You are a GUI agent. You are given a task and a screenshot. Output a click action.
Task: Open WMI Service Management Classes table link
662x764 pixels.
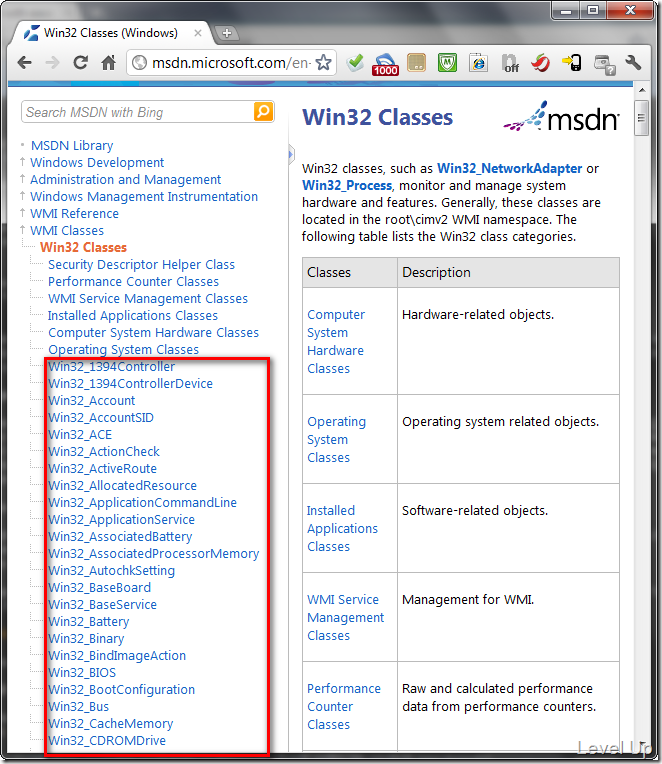345,618
